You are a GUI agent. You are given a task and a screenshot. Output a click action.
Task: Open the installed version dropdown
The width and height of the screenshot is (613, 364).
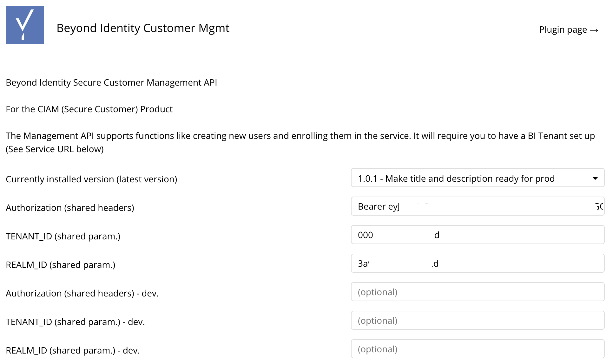(x=478, y=178)
